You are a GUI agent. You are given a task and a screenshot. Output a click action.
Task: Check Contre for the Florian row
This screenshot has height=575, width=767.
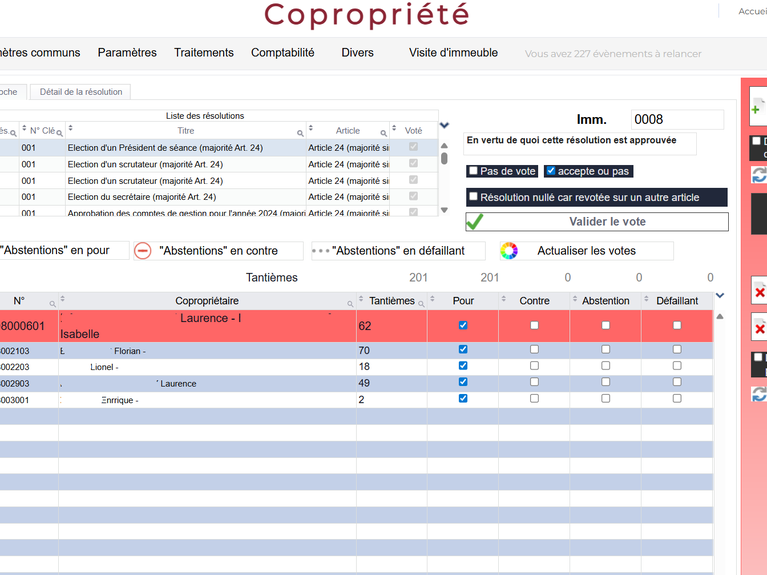534,349
